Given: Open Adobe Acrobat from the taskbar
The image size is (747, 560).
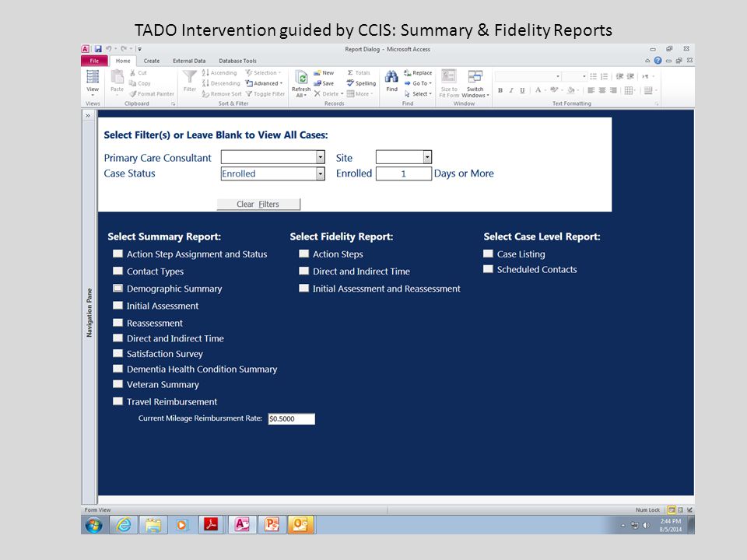Looking at the screenshot, I should (x=211, y=525).
